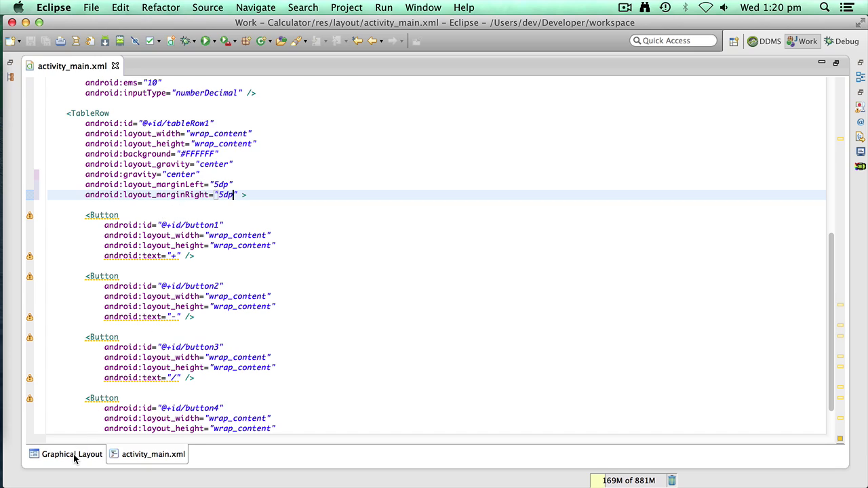This screenshot has height=488, width=868.
Task: Open the Debug configurations dropdown arrow
Action: click(193, 41)
